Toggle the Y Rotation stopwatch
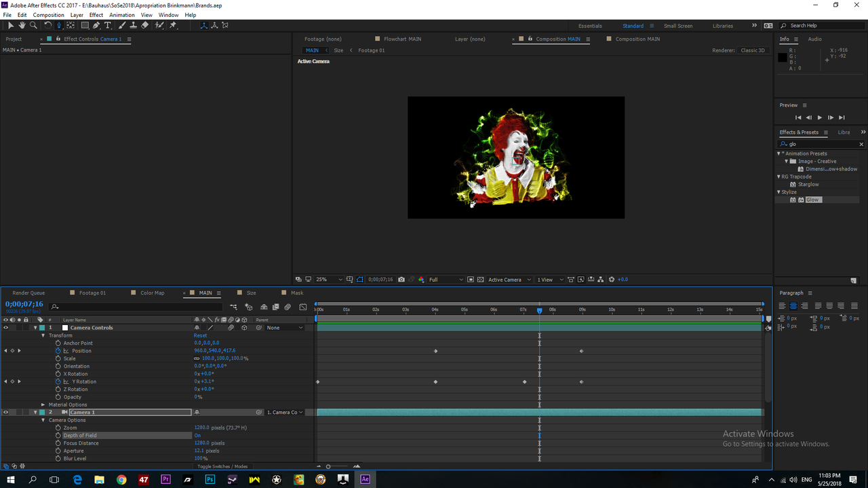The height and width of the screenshot is (488, 868). [58, 381]
